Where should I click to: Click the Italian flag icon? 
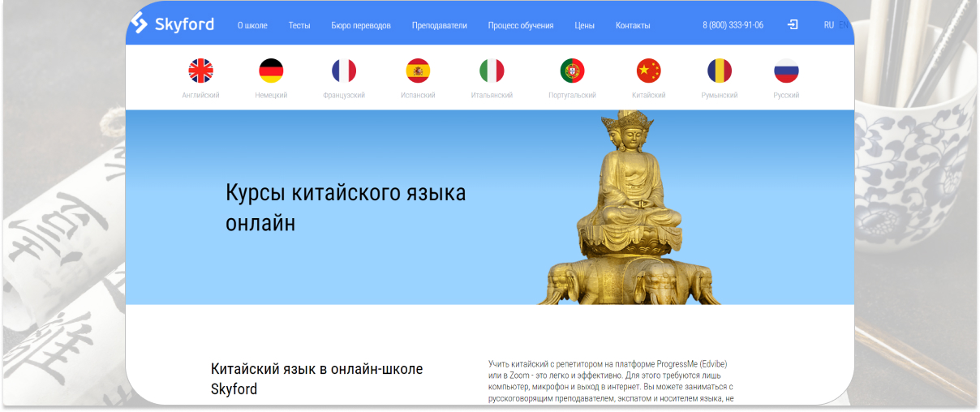pos(492,71)
